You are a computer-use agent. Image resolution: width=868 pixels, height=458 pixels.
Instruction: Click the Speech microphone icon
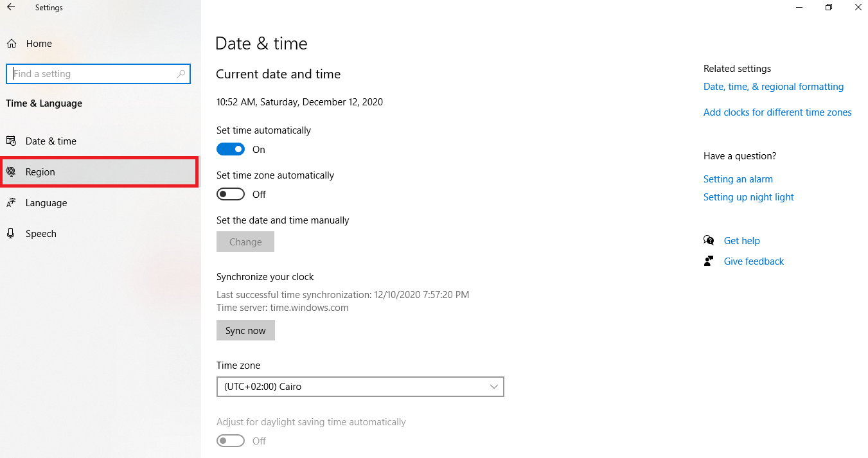pos(11,234)
